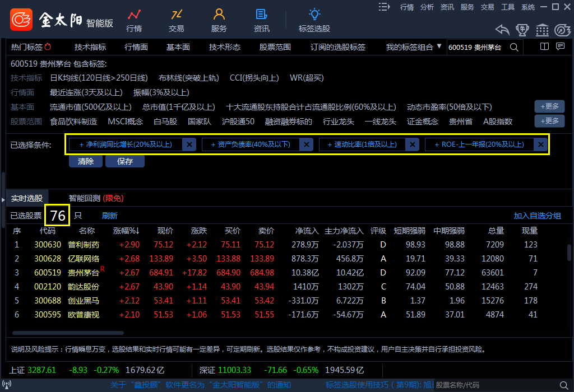Select the 净利润同比增长(20%及以上) condition tag
The height and width of the screenshot is (392, 574).
click(126, 144)
